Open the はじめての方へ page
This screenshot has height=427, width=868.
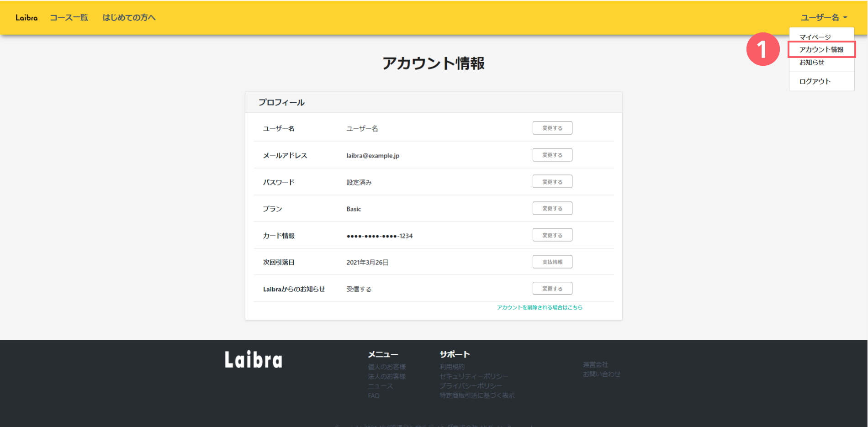(x=129, y=18)
